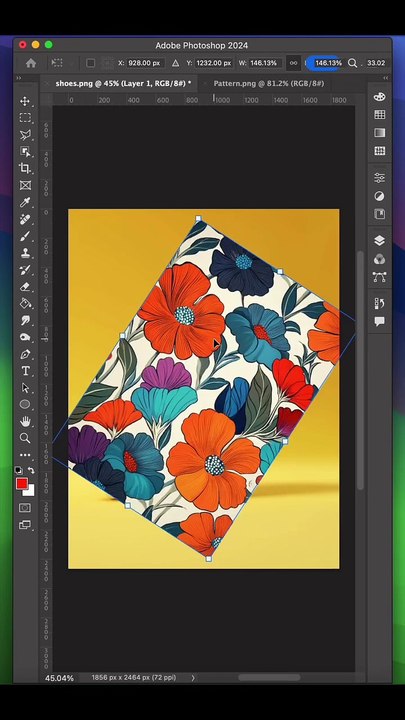Click the top corner transform handle
The image size is (405, 720).
198,219
